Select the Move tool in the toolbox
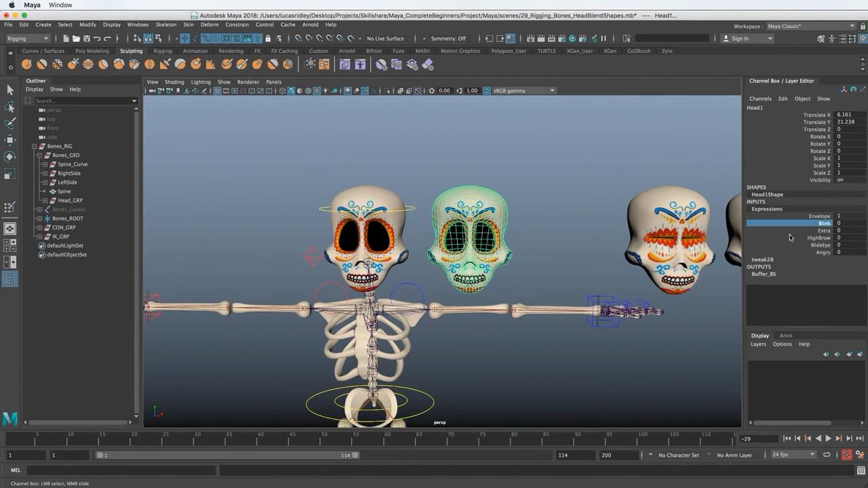Viewport: 868px width, 488px height. [x=9, y=140]
